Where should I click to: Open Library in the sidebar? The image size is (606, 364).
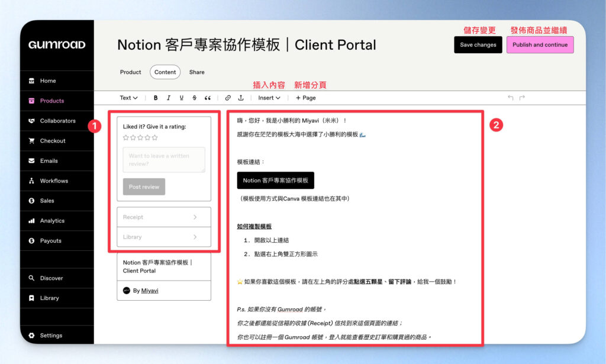click(57, 298)
